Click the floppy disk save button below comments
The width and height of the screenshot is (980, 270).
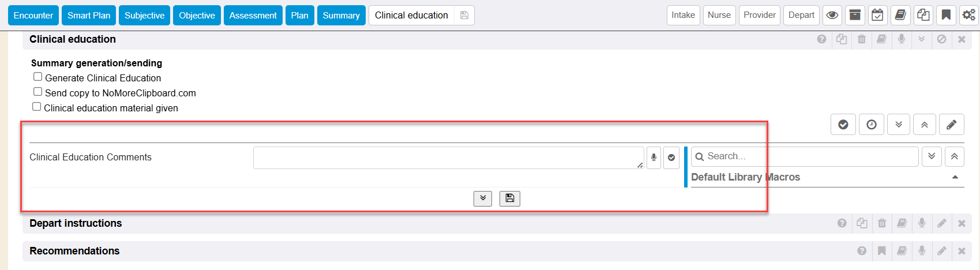click(510, 198)
